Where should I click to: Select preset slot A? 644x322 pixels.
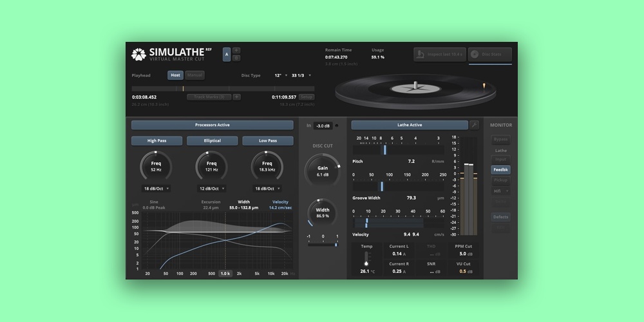(227, 54)
